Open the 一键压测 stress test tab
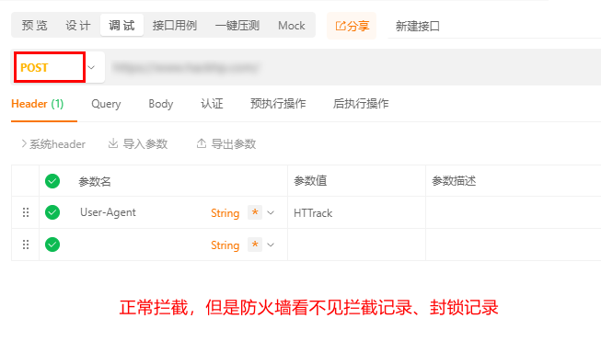The height and width of the screenshot is (364, 601). tap(237, 25)
